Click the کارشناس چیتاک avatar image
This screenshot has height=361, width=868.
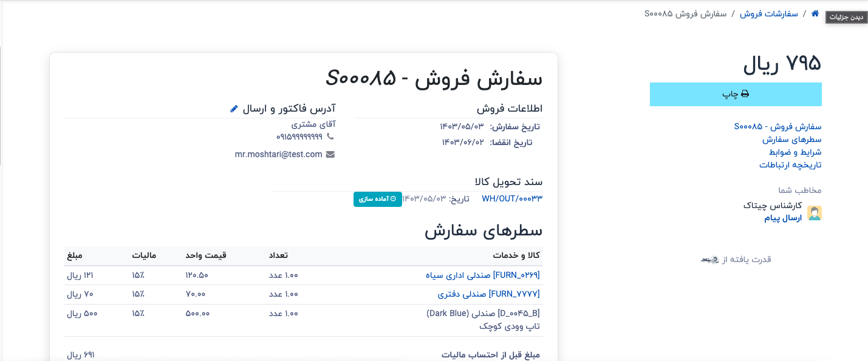(x=814, y=212)
